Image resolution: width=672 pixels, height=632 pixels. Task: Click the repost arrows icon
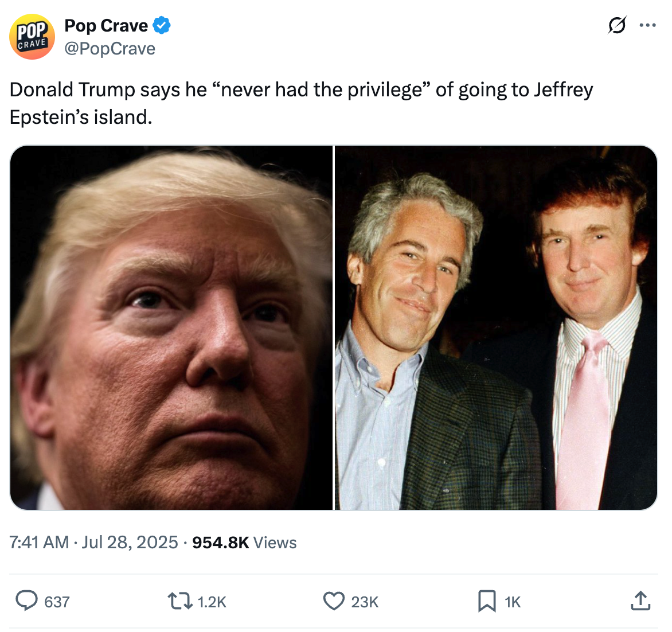(179, 601)
